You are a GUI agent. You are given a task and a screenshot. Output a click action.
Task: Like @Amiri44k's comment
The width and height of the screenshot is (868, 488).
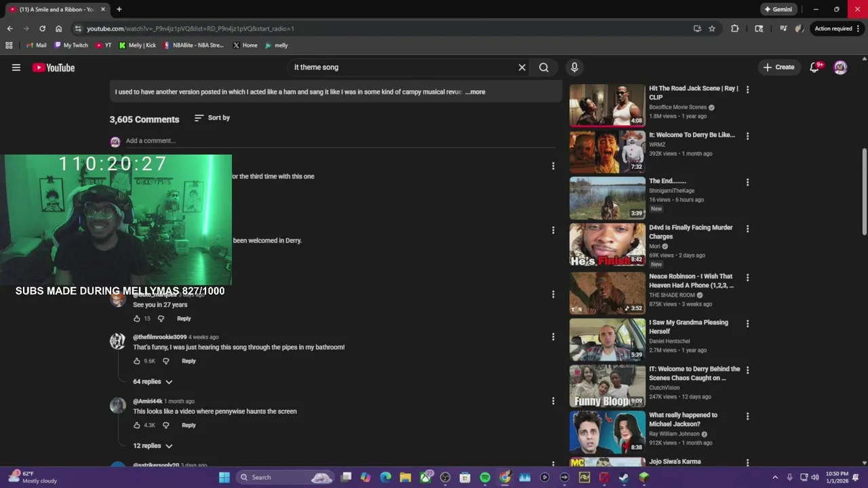click(x=137, y=426)
